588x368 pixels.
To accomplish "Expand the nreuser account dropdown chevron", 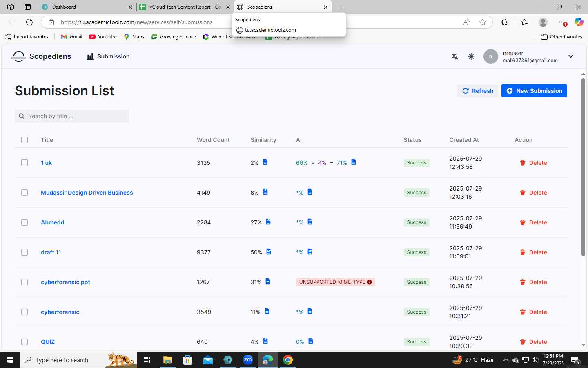I will point(571,56).
